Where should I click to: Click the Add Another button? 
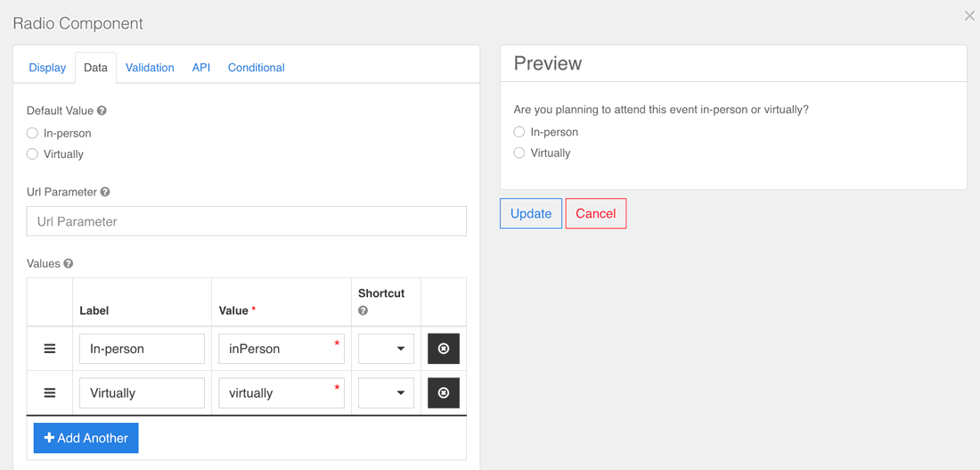(86, 438)
